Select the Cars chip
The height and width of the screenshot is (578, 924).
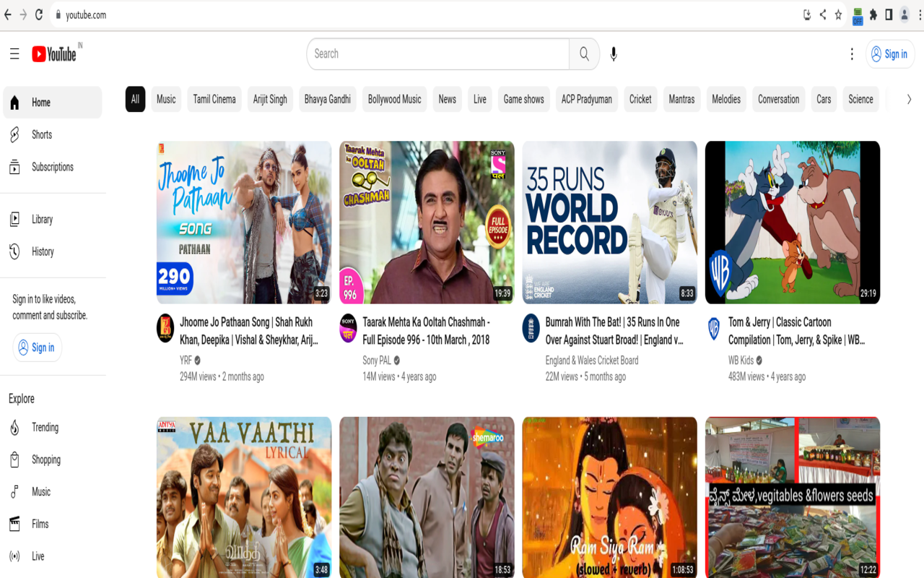pyautogui.click(x=824, y=100)
